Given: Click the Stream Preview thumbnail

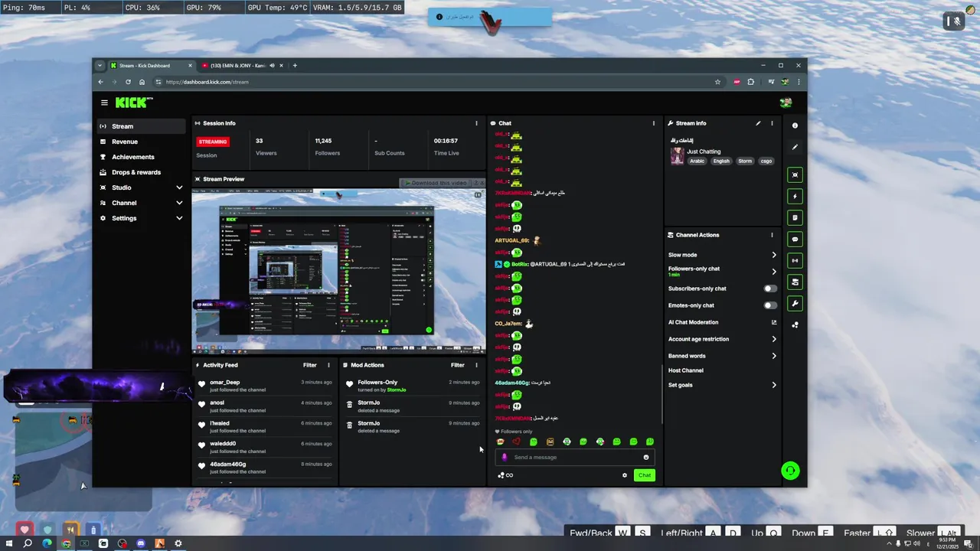Looking at the screenshot, I should point(338,269).
